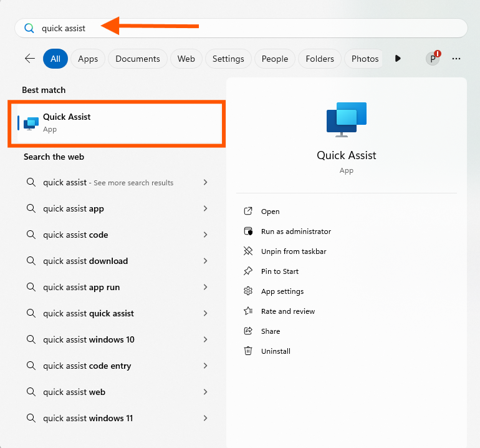This screenshot has height=448, width=480.
Task: Click the large Quick Assist icon in details pane
Action: 347,120
